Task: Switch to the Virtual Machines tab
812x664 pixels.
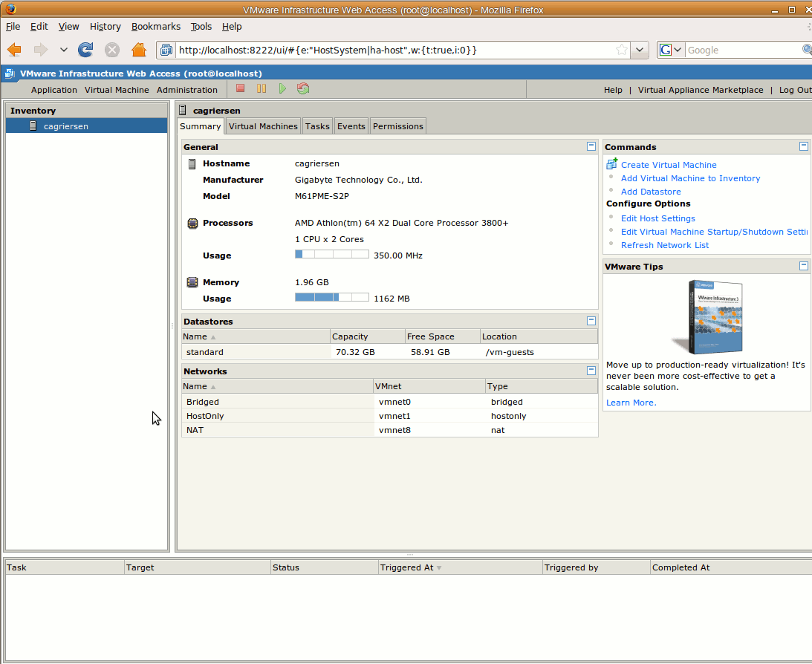Action: 263,126
